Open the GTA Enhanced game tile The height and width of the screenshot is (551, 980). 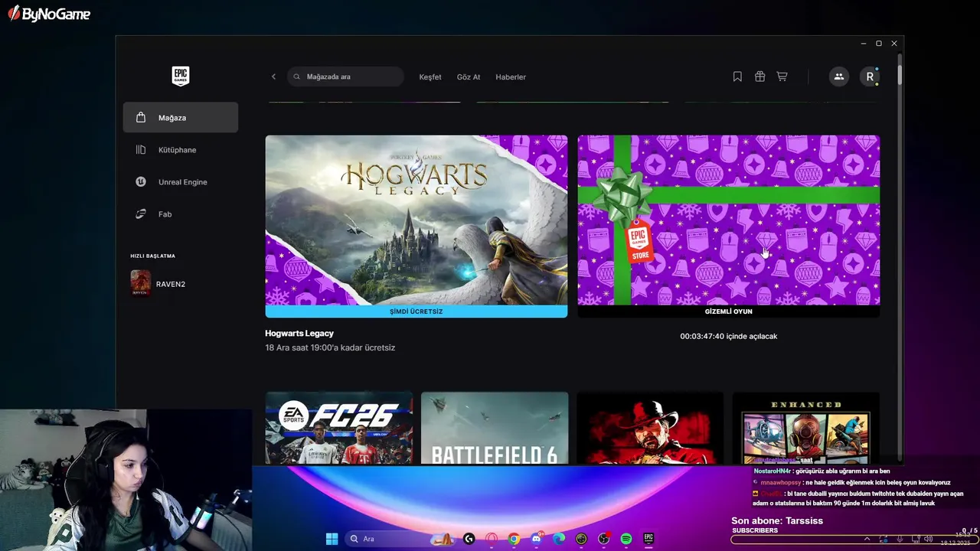point(805,428)
